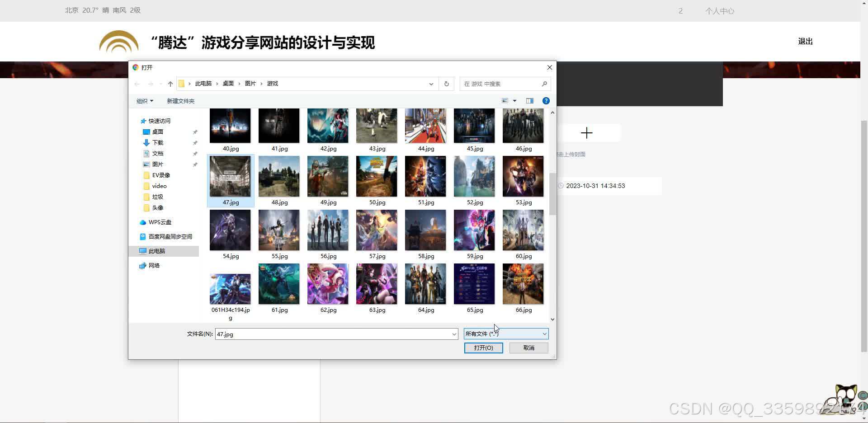Select 百度网盘同步空间 in navigation pane
Image resolution: width=868 pixels, height=423 pixels.
[170, 236]
